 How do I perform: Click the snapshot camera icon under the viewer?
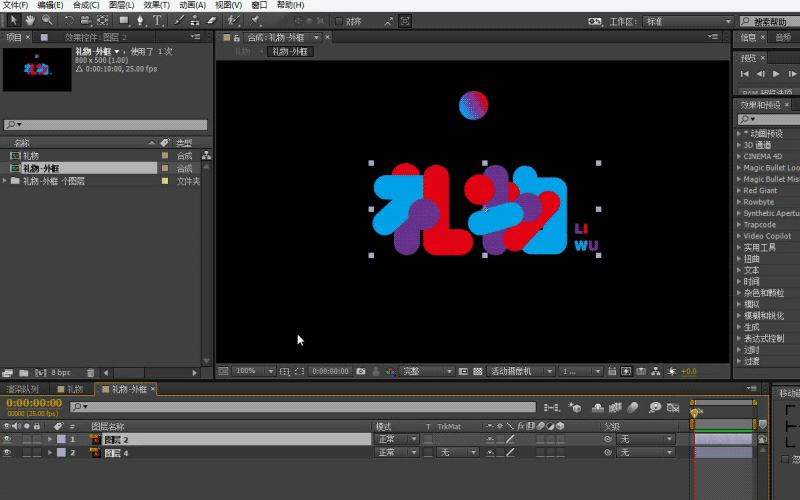(x=360, y=371)
